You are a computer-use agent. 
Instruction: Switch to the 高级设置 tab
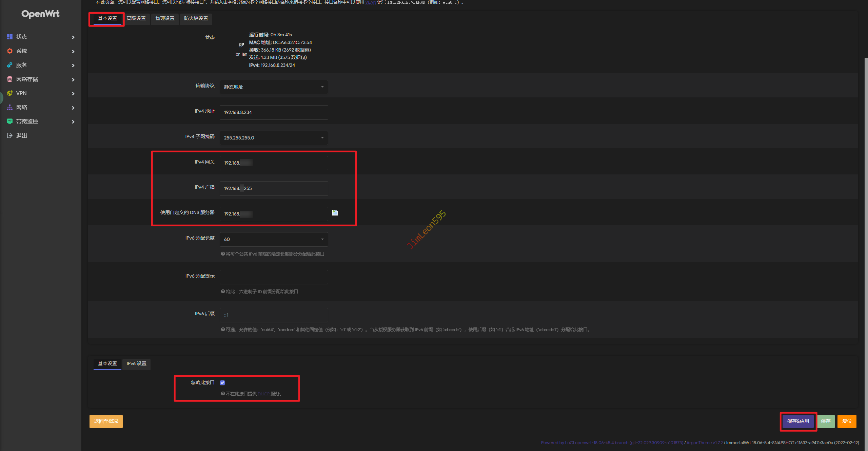tap(136, 18)
